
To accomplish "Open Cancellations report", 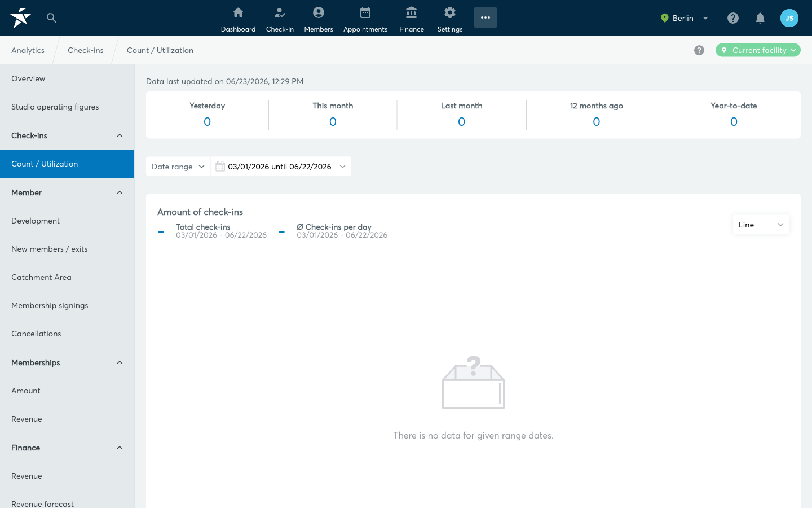I will click(67, 334).
